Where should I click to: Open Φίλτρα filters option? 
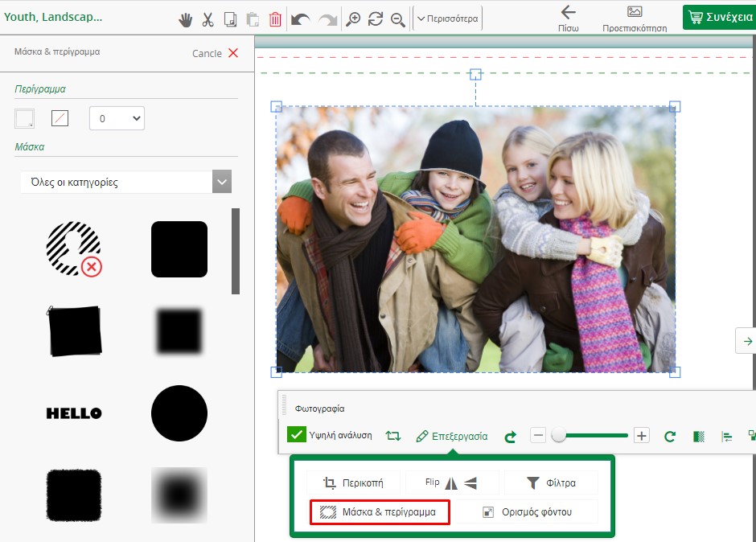pyautogui.click(x=551, y=483)
